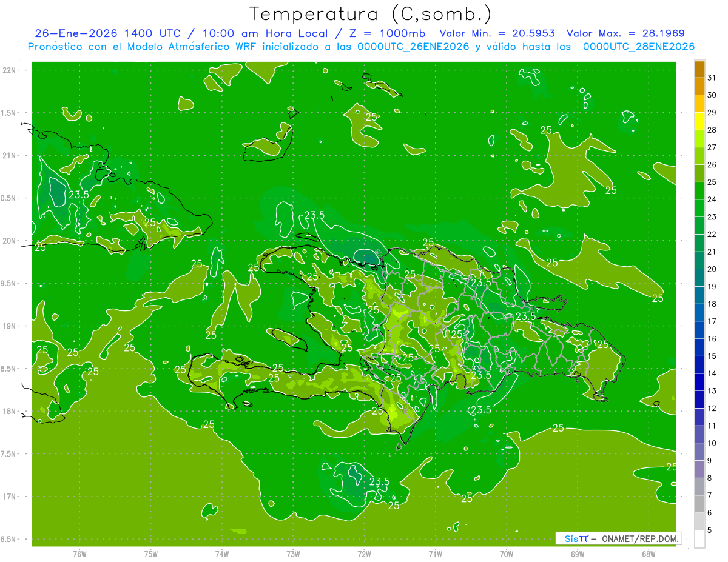Image resolution: width=728 pixels, height=562 pixels.
Task: Select the 'Valor Max. = 28.1969' text
Action: (625, 33)
